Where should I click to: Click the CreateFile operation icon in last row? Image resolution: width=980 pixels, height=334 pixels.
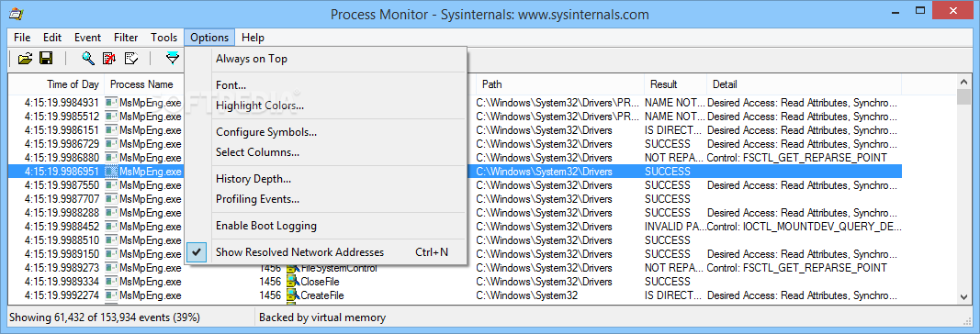point(293,295)
